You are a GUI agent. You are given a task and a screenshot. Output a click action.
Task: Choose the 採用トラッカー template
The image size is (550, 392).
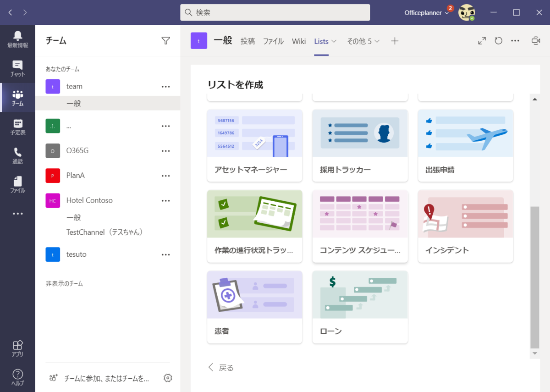(360, 146)
